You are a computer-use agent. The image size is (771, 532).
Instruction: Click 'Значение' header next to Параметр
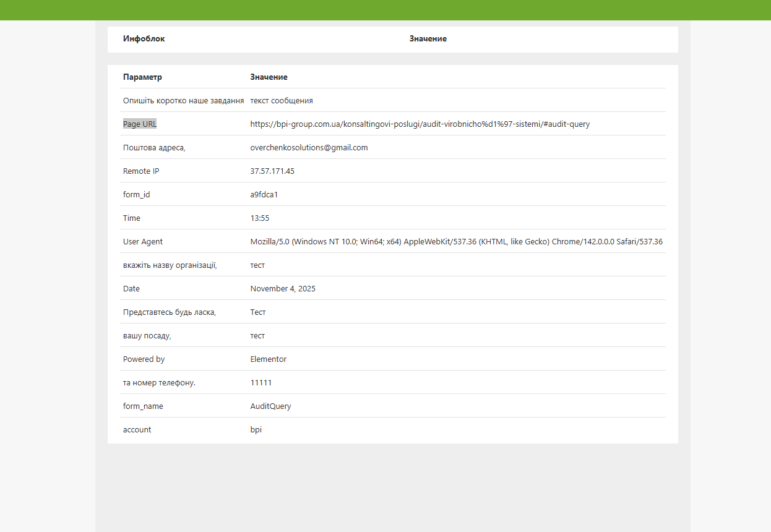[269, 77]
